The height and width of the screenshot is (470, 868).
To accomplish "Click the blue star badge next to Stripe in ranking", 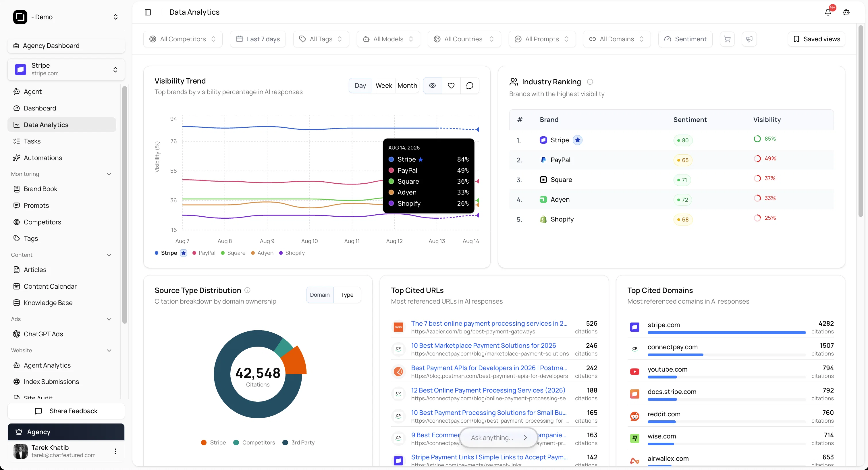I will (578, 140).
